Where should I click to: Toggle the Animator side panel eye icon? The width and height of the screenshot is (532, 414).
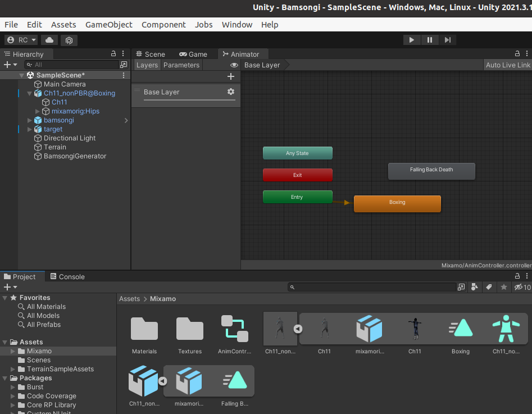234,65
